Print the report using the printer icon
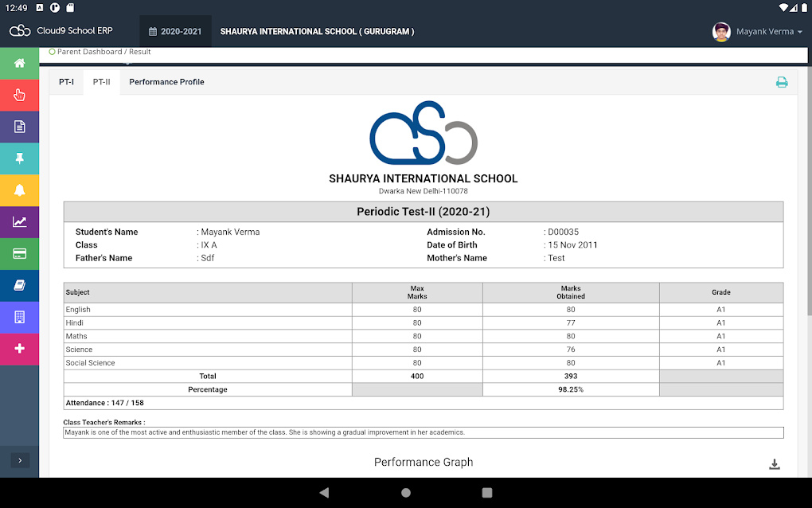Screen dimensions: 812x508 (781, 82)
